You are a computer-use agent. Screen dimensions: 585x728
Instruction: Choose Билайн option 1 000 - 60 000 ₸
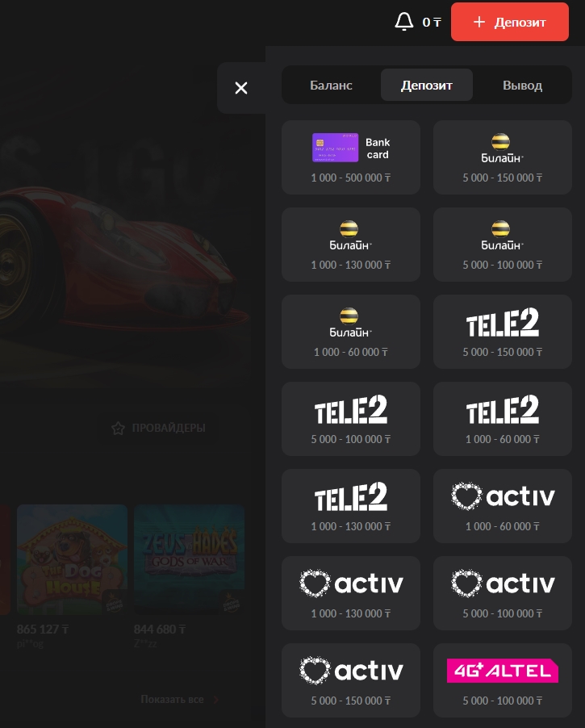[x=351, y=332]
